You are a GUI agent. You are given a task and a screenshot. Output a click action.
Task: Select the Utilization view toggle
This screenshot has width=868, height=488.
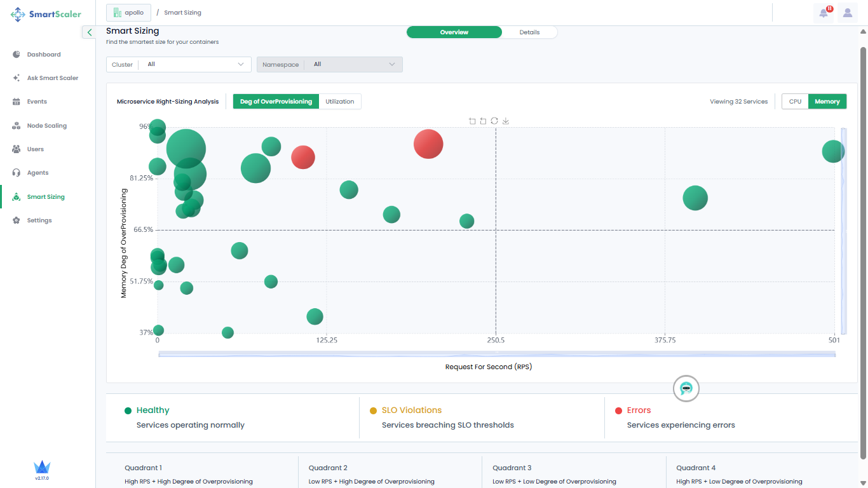pyautogui.click(x=340, y=102)
